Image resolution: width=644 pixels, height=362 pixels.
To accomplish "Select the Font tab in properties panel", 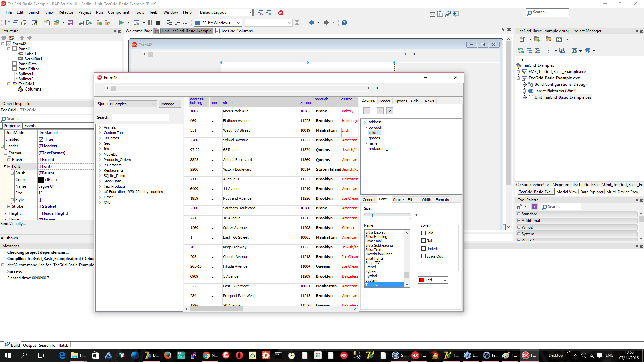I will click(x=383, y=199).
